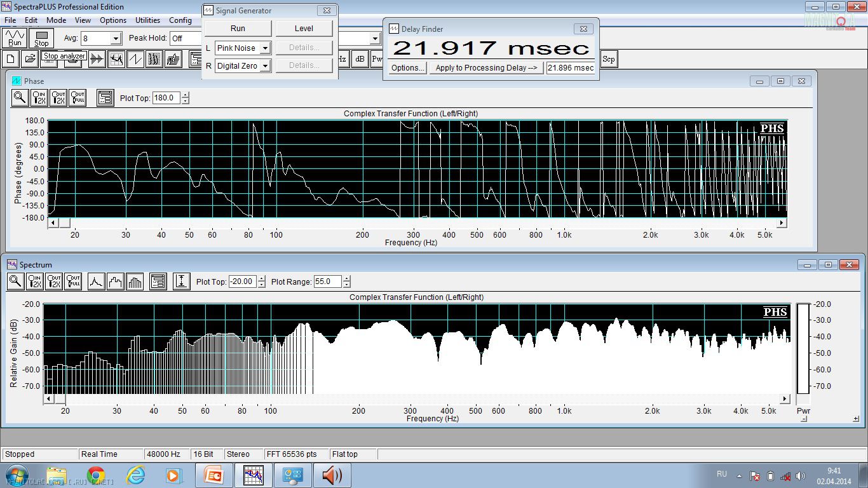
Task: Click Spectrum window magnifier zoom icon
Action: (x=15, y=281)
